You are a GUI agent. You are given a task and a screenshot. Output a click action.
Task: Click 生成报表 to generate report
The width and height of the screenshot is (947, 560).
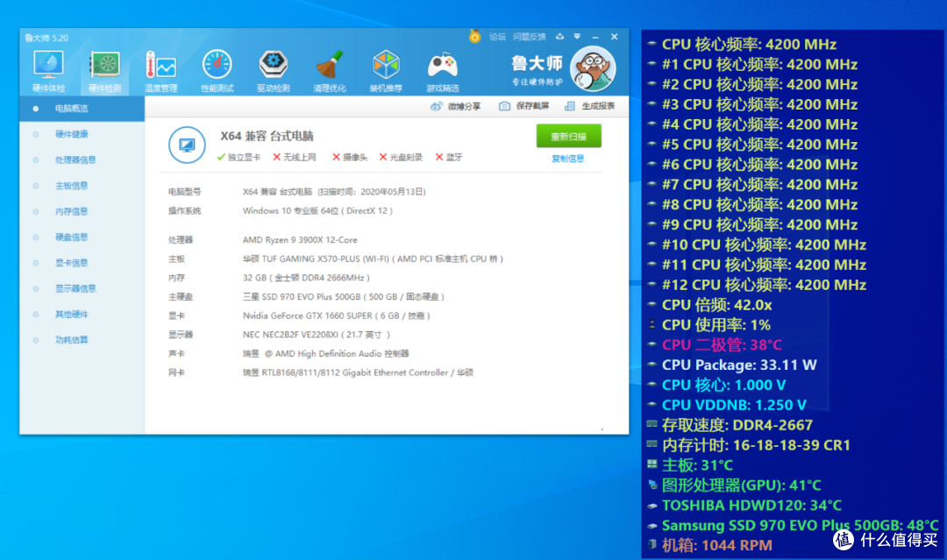coord(589,106)
